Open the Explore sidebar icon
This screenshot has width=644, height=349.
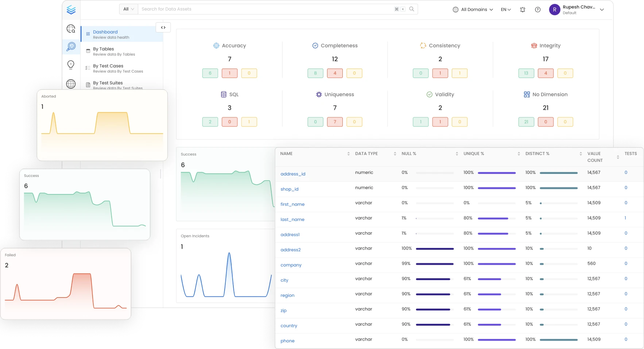pos(71,29)
